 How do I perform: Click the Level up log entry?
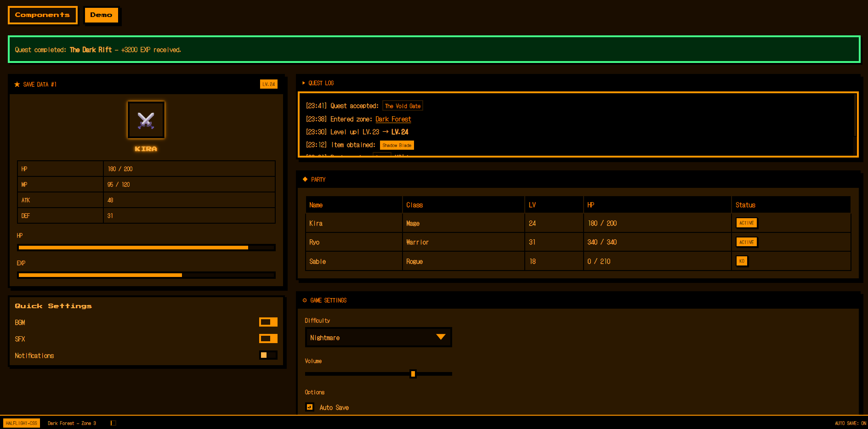pos(357,132)
